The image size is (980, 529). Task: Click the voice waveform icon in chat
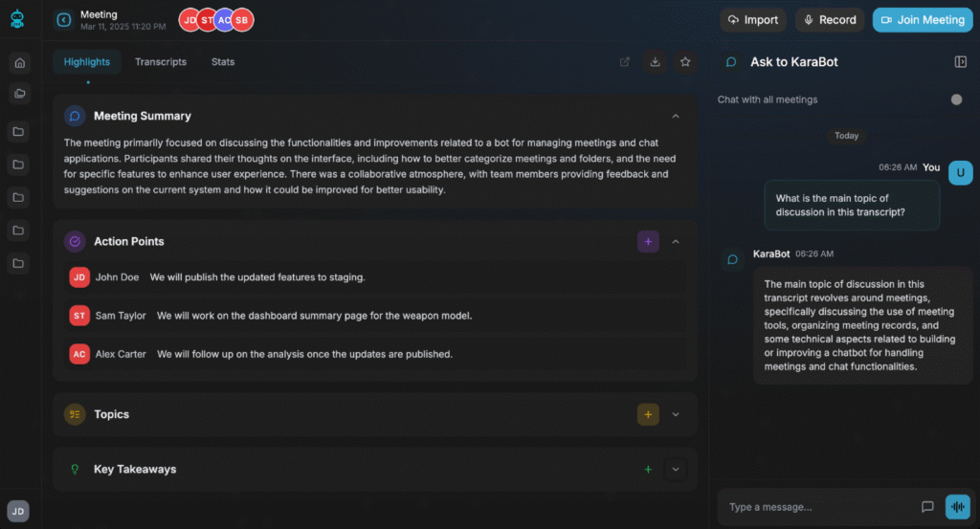pos(957,507)
